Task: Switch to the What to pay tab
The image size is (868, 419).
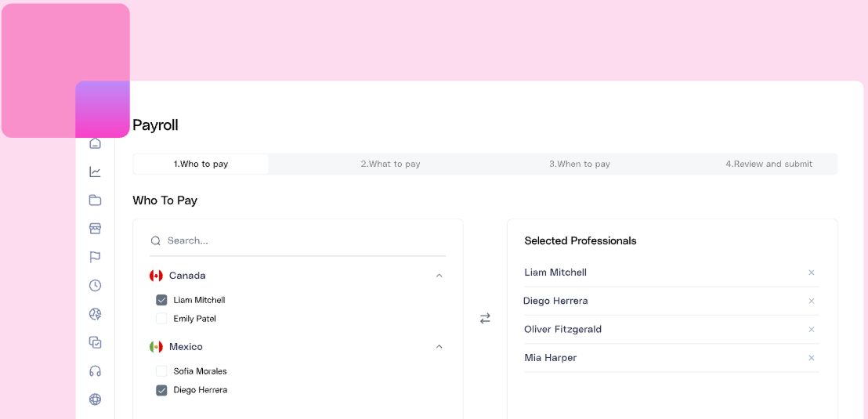Action: (390, 164)
